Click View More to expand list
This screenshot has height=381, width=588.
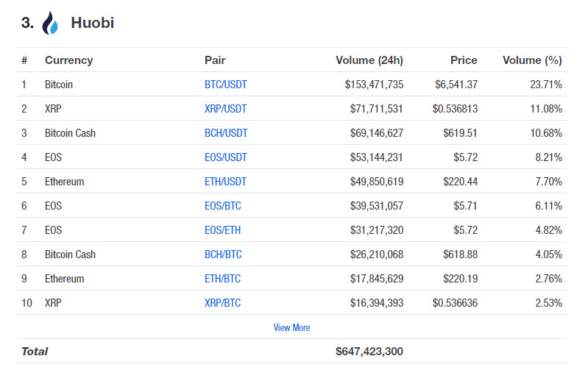coord(291,328)
